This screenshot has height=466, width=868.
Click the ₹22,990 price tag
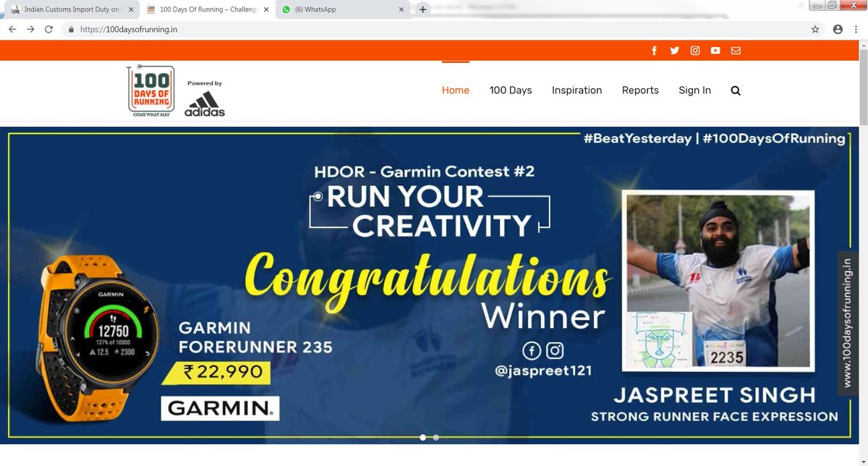pos(216,373)
